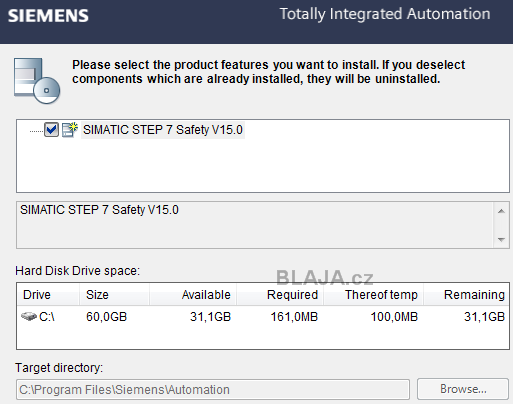Select the SIMATIC STEP 7 Safety V15.0 tree item

(163, 130)
